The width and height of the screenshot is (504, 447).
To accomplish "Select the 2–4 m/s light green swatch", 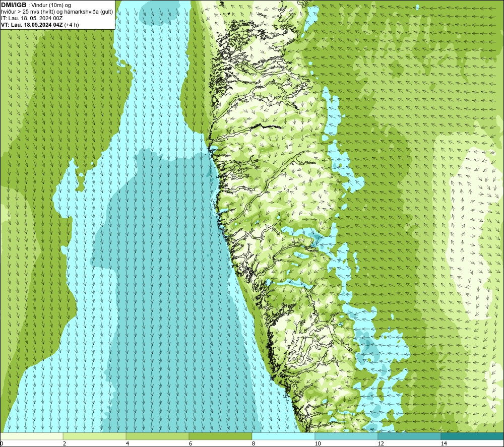I will tap(95, 436).
